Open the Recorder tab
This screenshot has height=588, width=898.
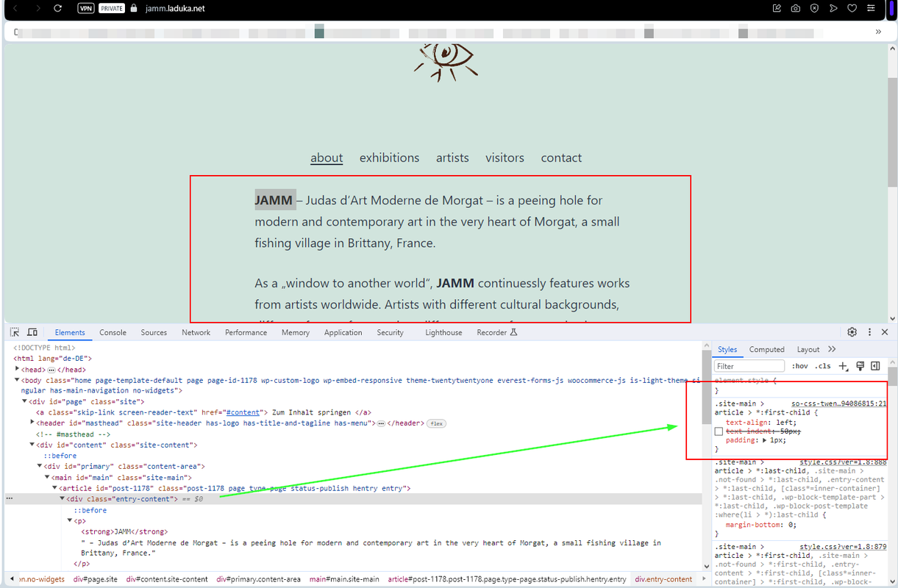(x=497, y=332)
